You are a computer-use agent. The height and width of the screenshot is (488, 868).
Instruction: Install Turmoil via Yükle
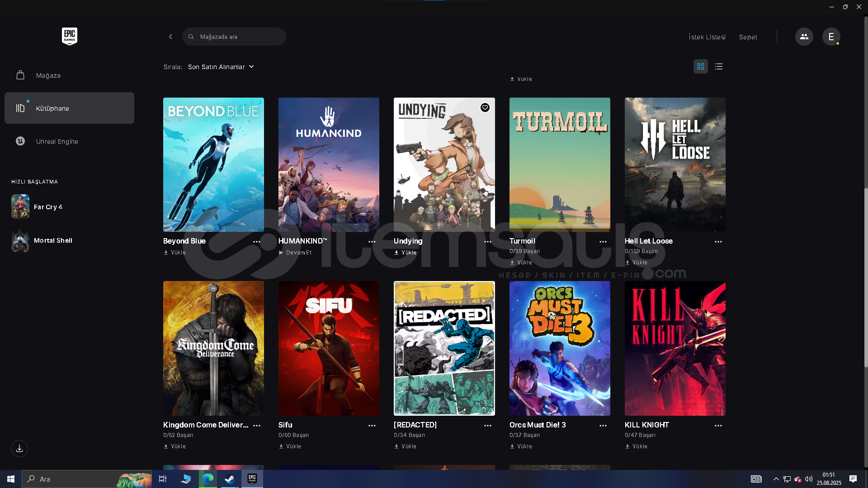pos(521,263)
